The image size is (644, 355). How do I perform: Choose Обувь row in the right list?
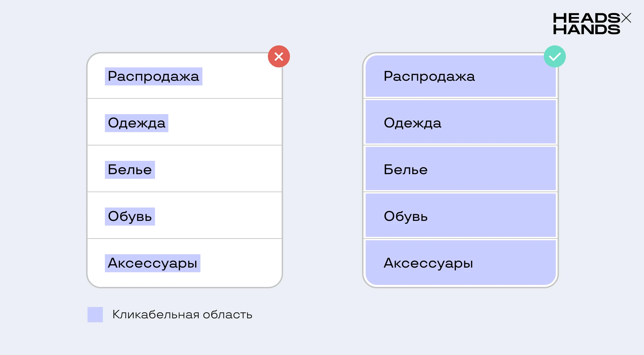pyautogui.click(x=461, y=215)
